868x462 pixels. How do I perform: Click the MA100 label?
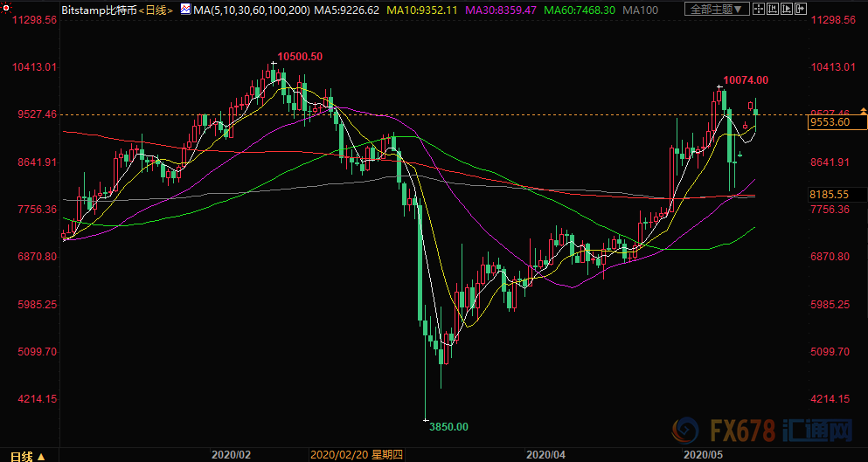[641, 10]
